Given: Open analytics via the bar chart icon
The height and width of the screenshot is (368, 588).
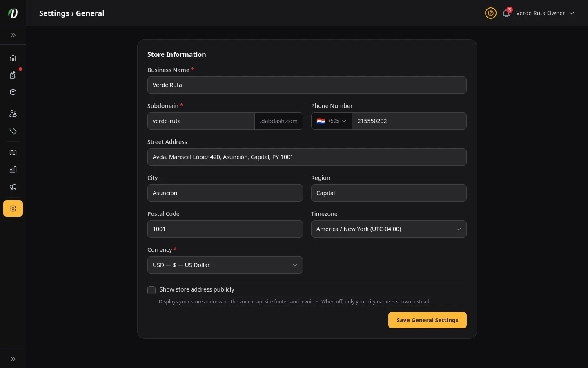Looking at the screenshot, I should tap(13, 170).
